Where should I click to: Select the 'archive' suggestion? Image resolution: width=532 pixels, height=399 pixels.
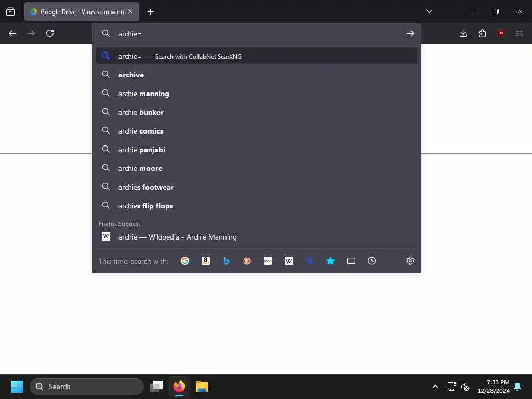click(x=257, y=75)
